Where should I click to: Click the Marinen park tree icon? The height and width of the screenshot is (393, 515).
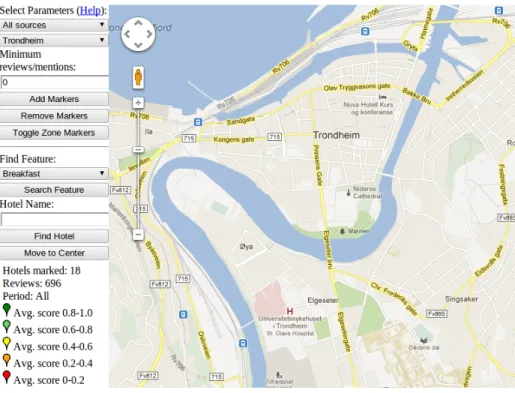[342, 231]
